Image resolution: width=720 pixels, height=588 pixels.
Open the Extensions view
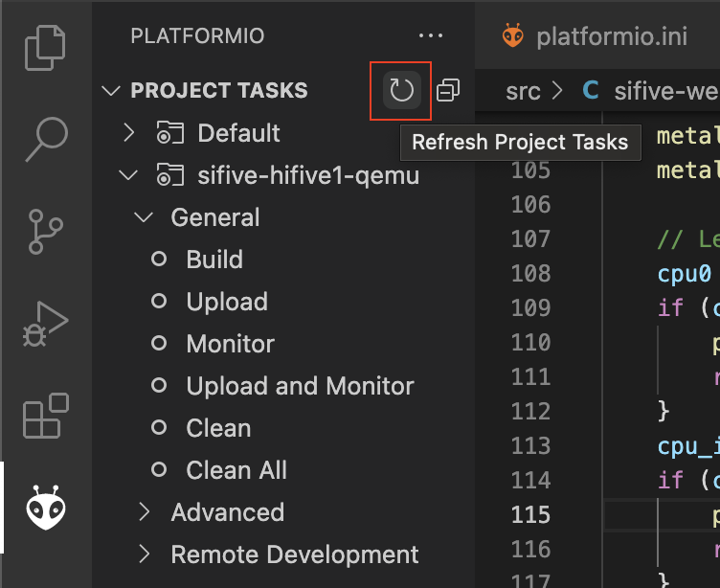(x=45, y=416)
